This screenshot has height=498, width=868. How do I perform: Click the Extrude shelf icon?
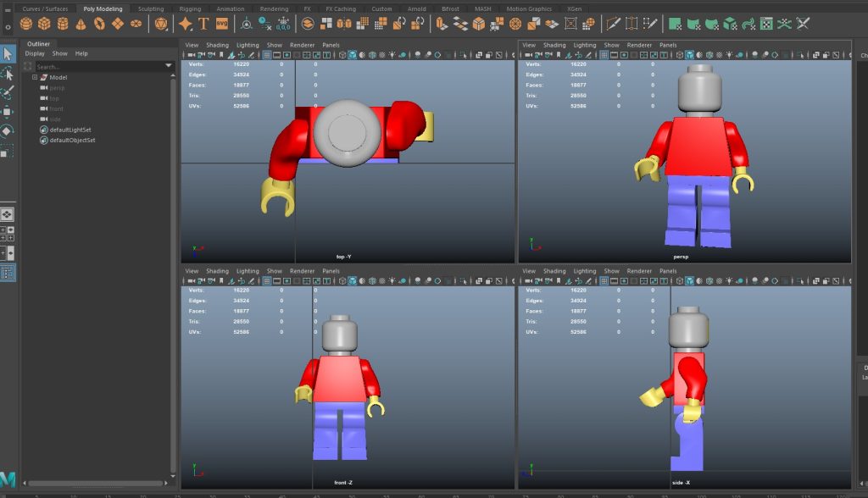click(x=441, y=24)
